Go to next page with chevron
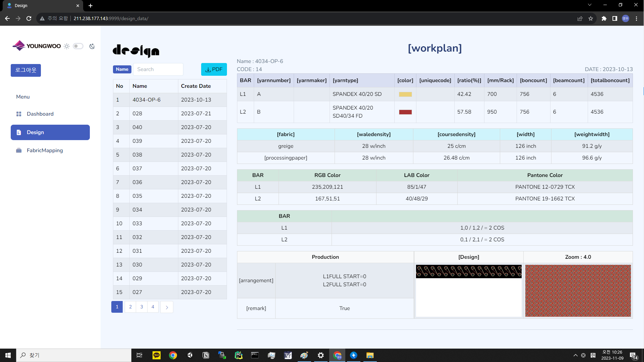Screen dimensions: 644x362 pos(167,307)
